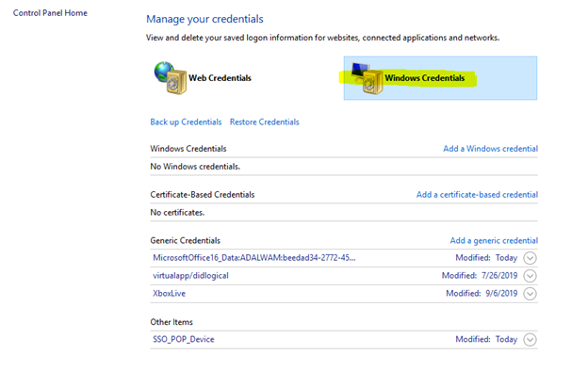Open the MicrosoftOffice16_Data:ADALWAM credential entry name
Viewport: 588px width, 388px height.
coord(254,258)
